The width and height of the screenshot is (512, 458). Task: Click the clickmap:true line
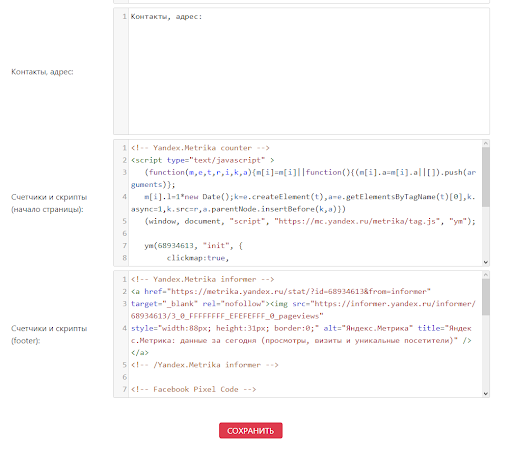[x=198, y=258]
